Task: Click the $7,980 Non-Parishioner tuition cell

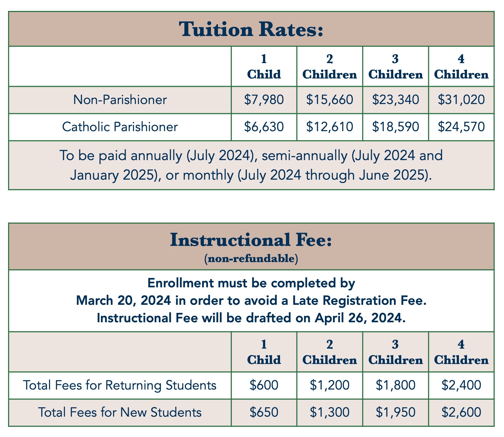Action: coord(264,100)
